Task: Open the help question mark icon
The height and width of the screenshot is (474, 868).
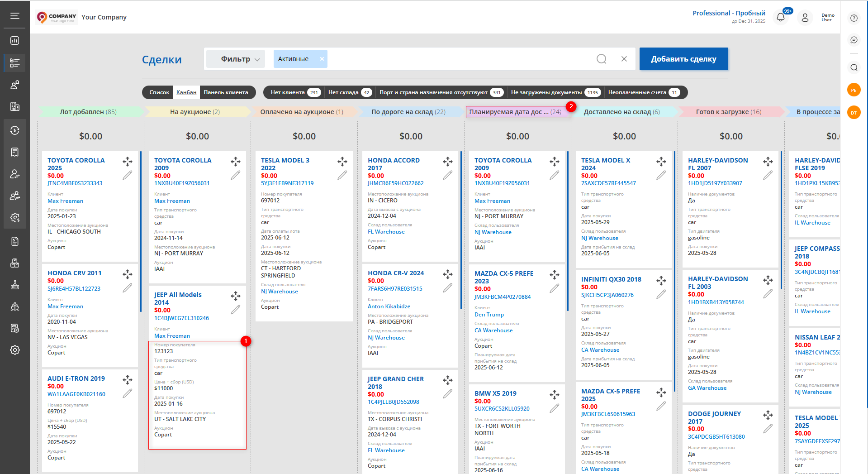Action: (854, 18)
